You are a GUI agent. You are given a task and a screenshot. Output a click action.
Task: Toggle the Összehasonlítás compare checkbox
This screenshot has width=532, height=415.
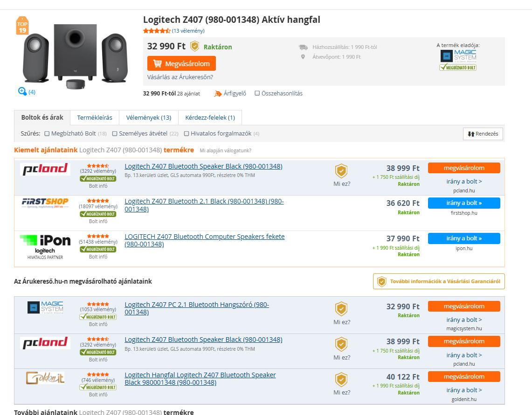(257, 93)
